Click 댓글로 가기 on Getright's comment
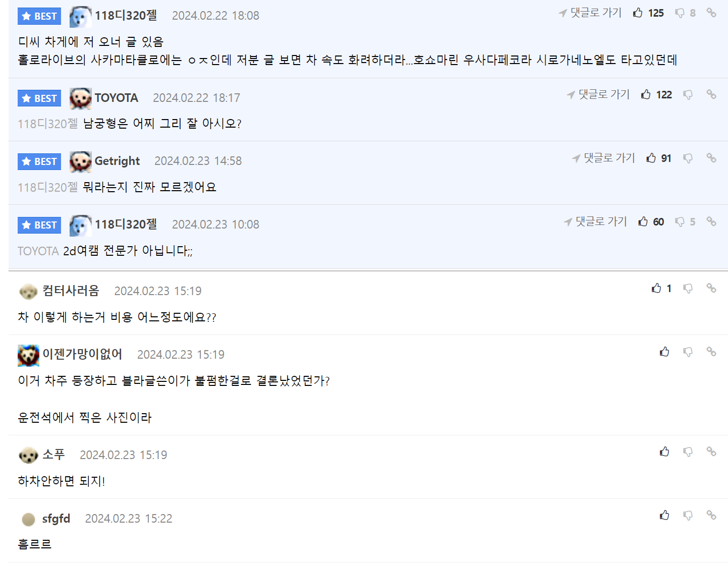This screenshot has height=564, width=728. tap(603, 158)
